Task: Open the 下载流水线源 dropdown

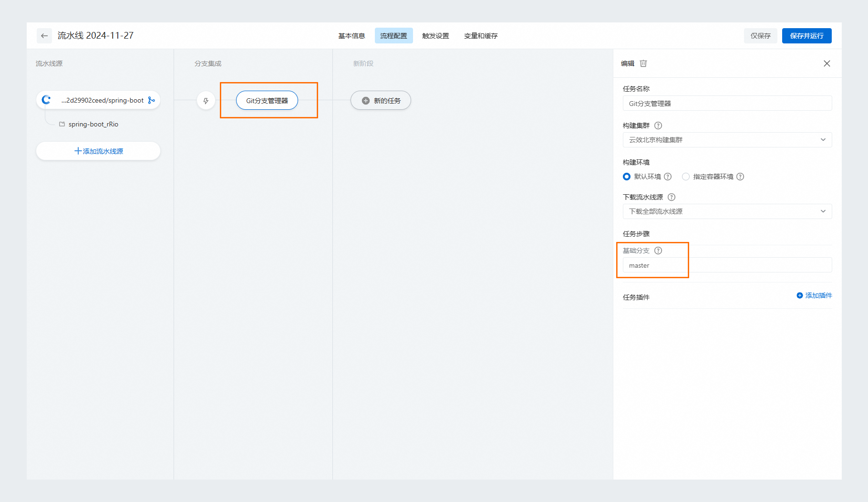Action: coord(727,211)
